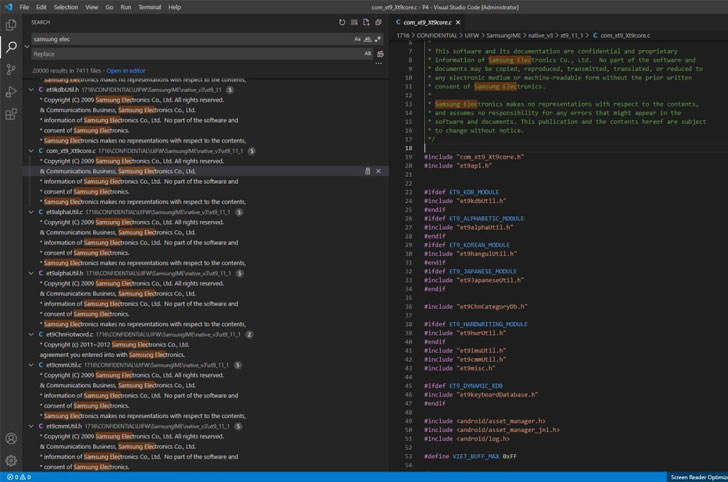Click into the Replace input field
This screenshot has width=728, height=482.
(x=190, y=53)
